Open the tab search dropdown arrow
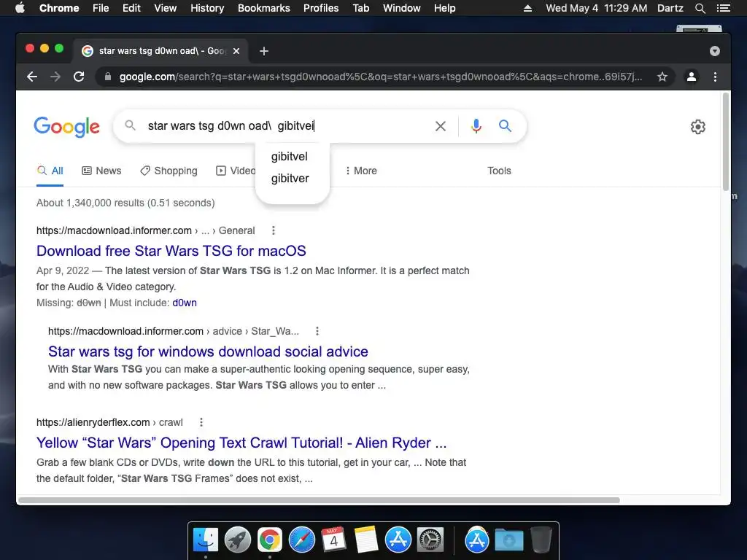The width and height of the screenshot is (747, 560). (715, 51)
